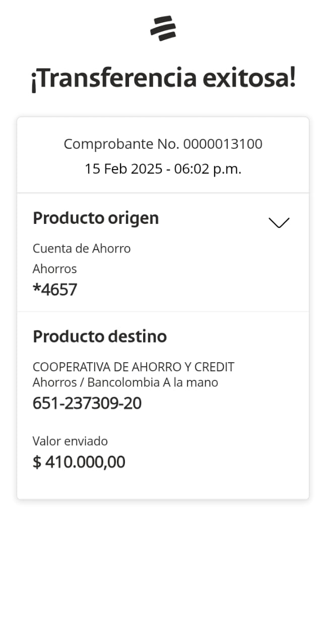Tap the dollar sign before the amount
The width and height of the screenshot is (326, 644).
(37, 462)
